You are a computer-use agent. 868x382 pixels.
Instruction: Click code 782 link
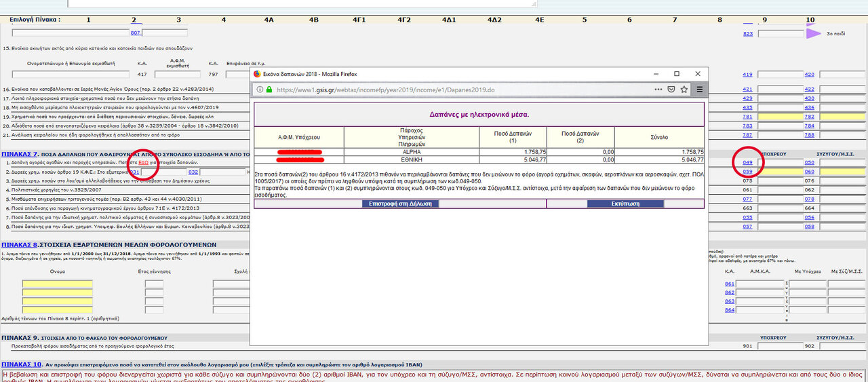809,117
